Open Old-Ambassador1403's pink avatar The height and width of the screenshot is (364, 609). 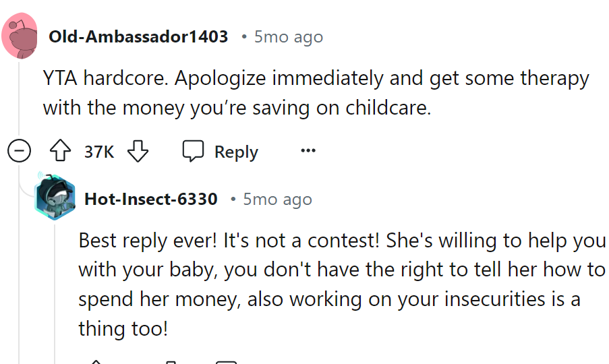coord(19,36)
